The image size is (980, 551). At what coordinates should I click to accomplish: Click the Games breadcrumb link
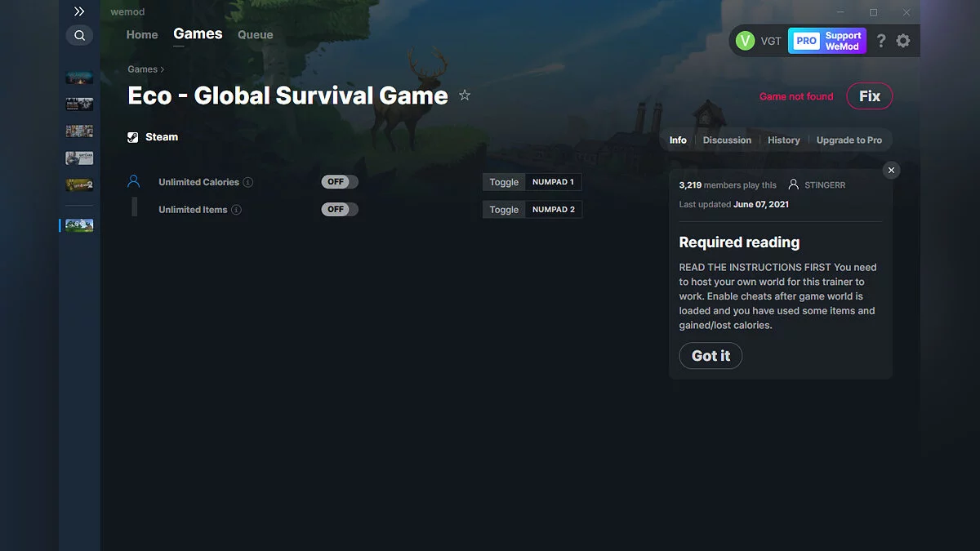[143, 69]
